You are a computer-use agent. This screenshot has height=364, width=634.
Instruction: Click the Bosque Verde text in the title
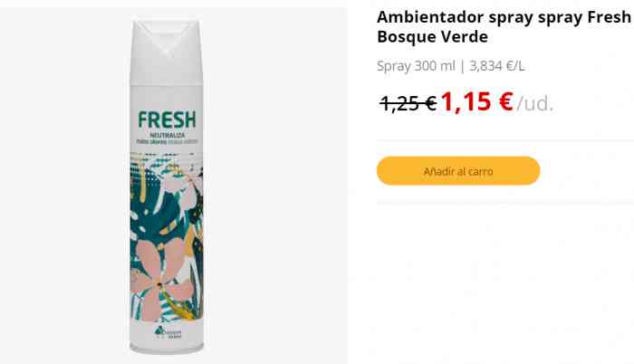(x=432, y=37)
